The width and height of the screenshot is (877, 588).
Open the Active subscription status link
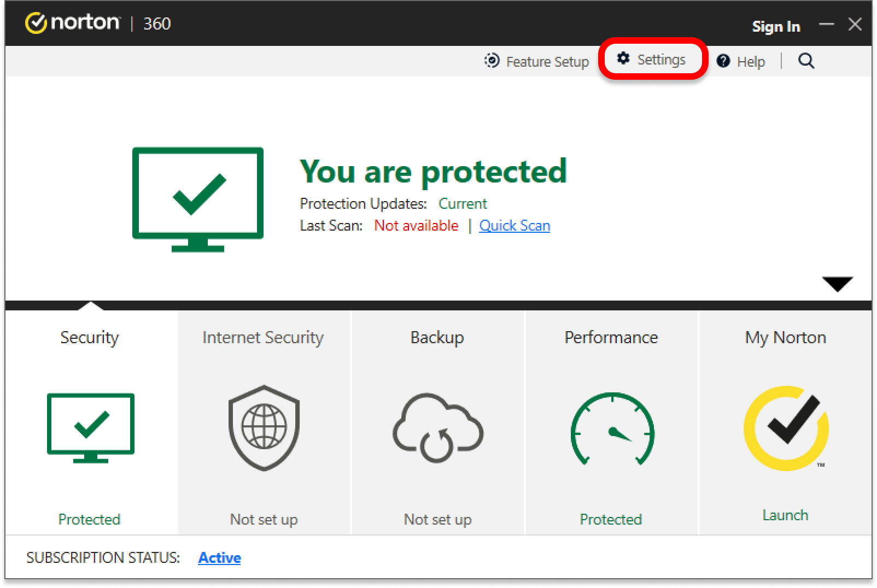click(x=219, y=557)
